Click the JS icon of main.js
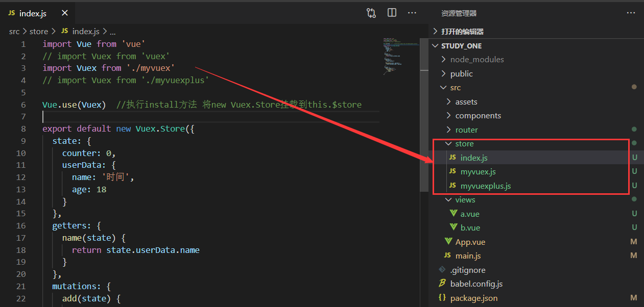The height and width of the screenshot is (307, 644). 447,255
